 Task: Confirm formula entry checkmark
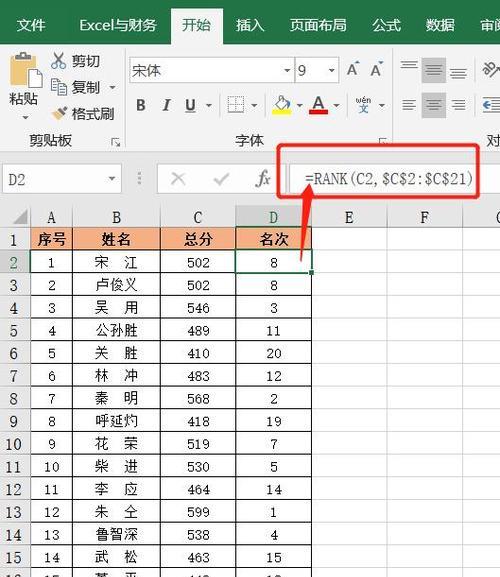(221, 179)
